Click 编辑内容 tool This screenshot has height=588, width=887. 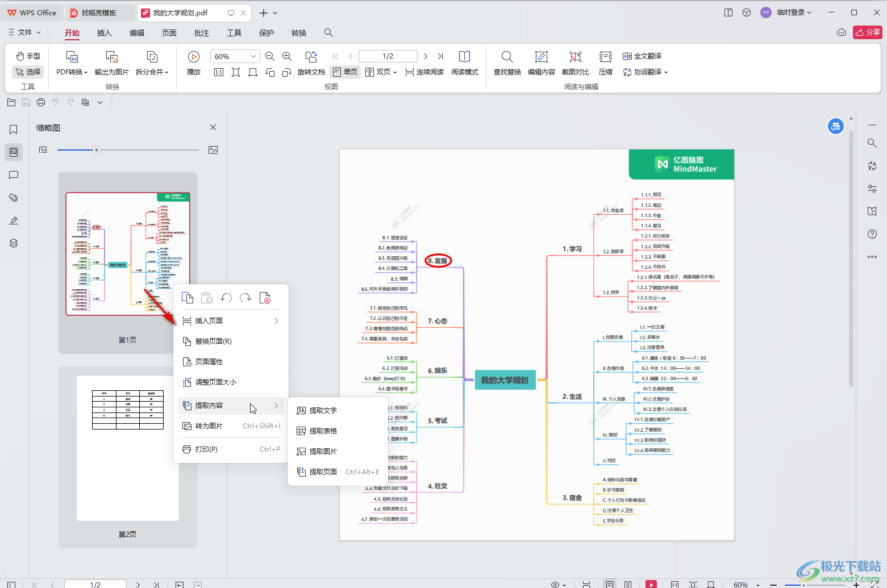pos(541,64)
